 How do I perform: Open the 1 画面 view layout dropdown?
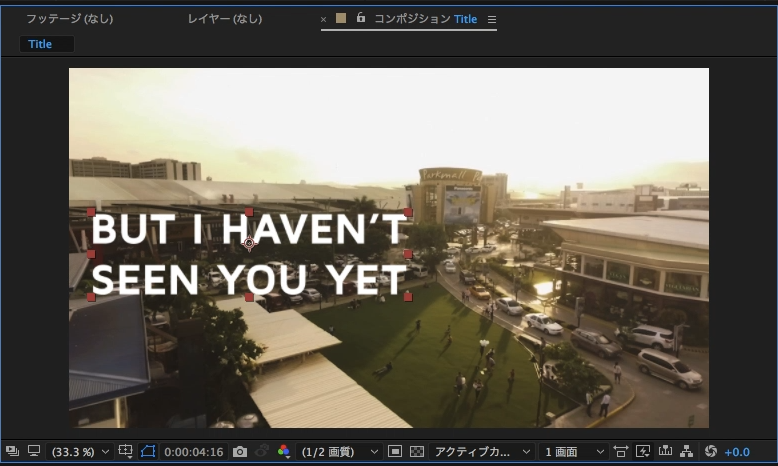pyautogui.click(x=574, y=452)
